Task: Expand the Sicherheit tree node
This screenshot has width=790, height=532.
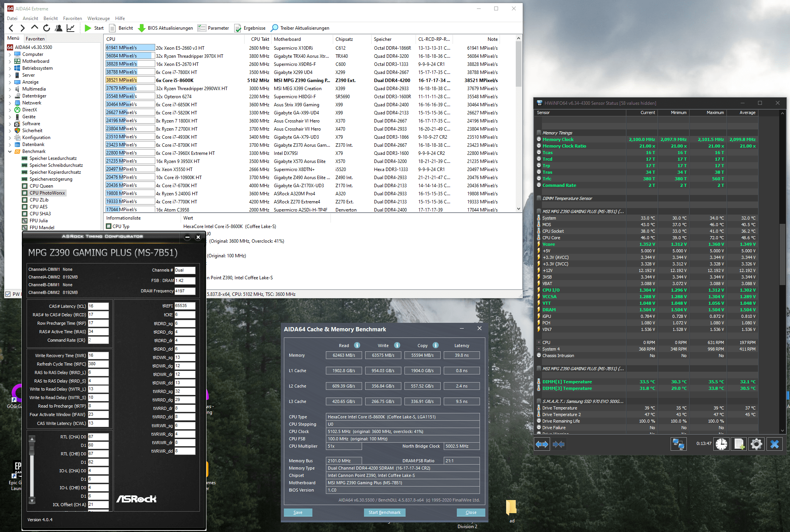Action: (x=10, y=131)
